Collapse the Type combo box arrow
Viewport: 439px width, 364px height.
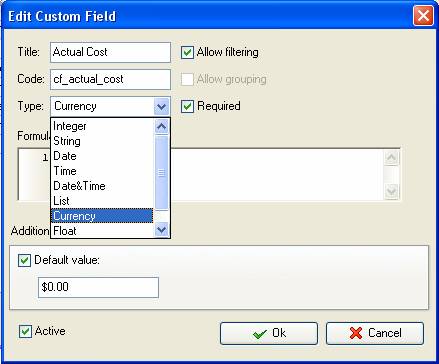(162, 107)
